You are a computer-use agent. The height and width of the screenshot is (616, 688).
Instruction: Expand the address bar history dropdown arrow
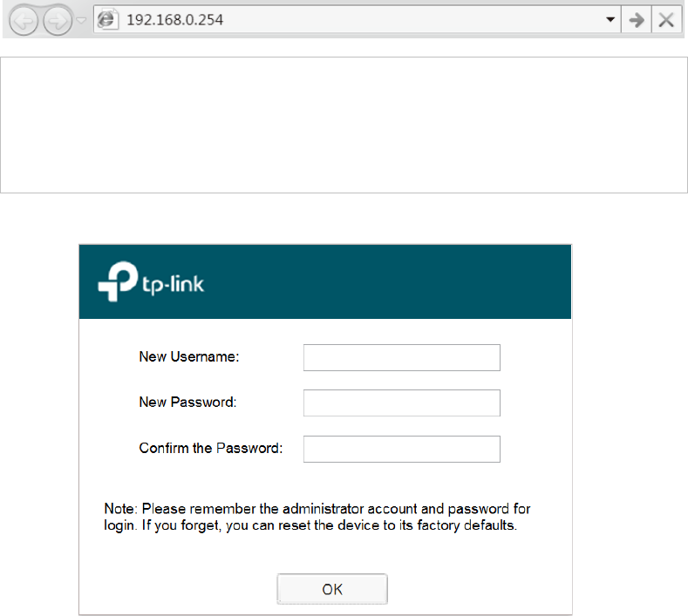pos(610,20)
